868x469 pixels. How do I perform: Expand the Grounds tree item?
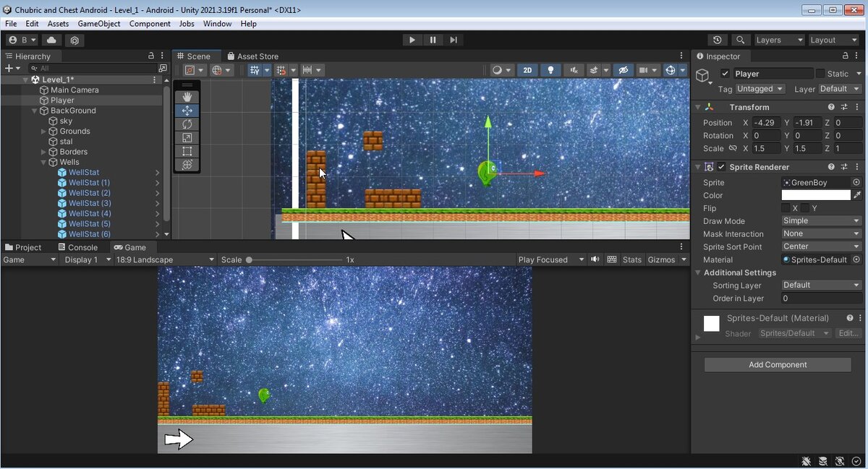(x=44, y=132)
